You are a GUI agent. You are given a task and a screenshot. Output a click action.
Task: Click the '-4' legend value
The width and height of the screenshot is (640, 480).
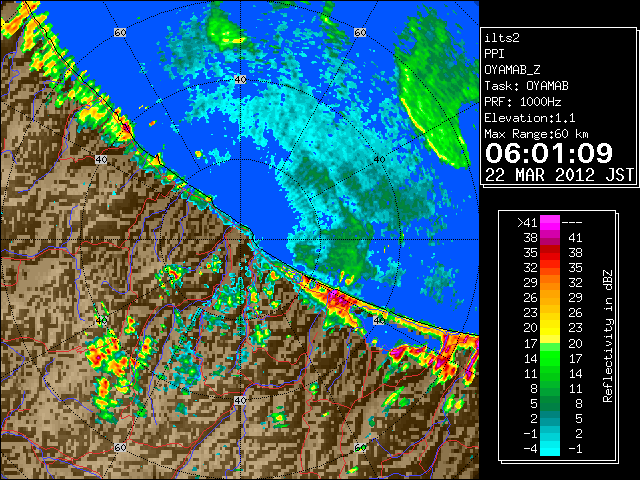[530, 449]
